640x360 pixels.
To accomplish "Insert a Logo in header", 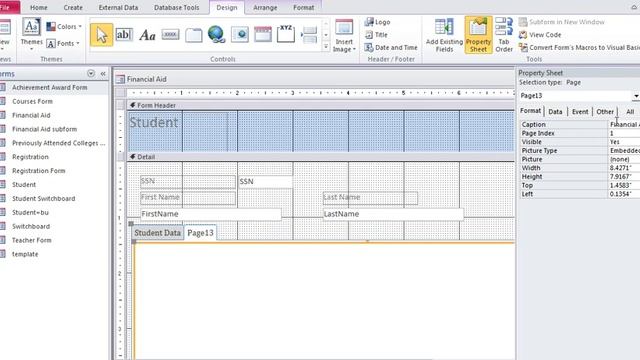I will pos(378,22).
